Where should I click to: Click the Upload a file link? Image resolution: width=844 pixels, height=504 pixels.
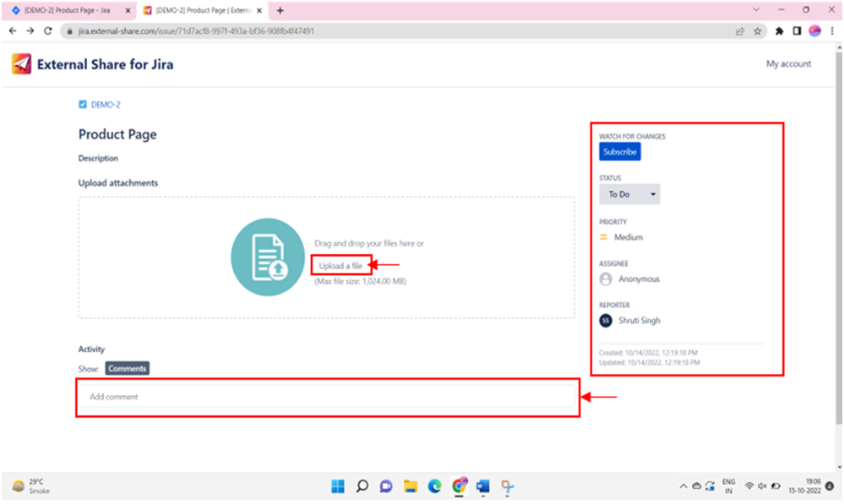(x=340, y=266)
